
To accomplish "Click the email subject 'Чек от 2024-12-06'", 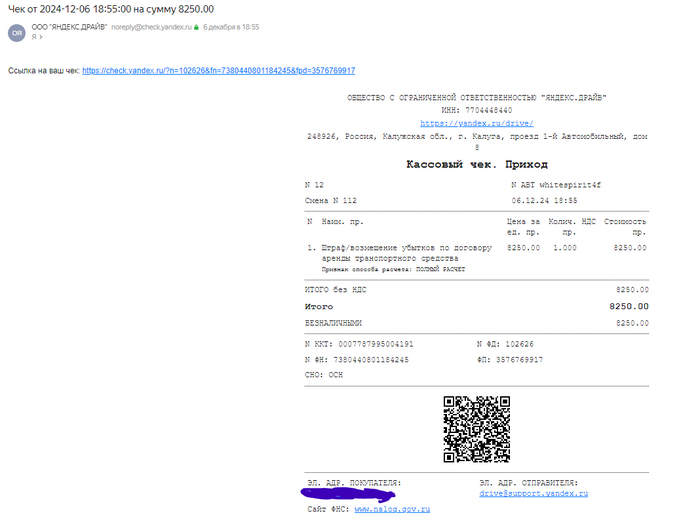I will point(111,9).
